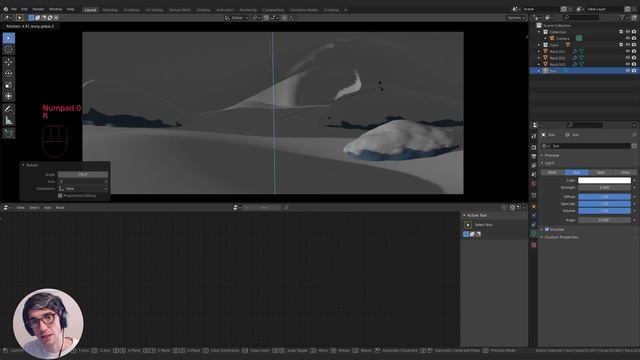Screen dimensions: 640x360
Task: Click the outliner filter funnel icon
Action: pyautogui.click(x=622, y=18)
